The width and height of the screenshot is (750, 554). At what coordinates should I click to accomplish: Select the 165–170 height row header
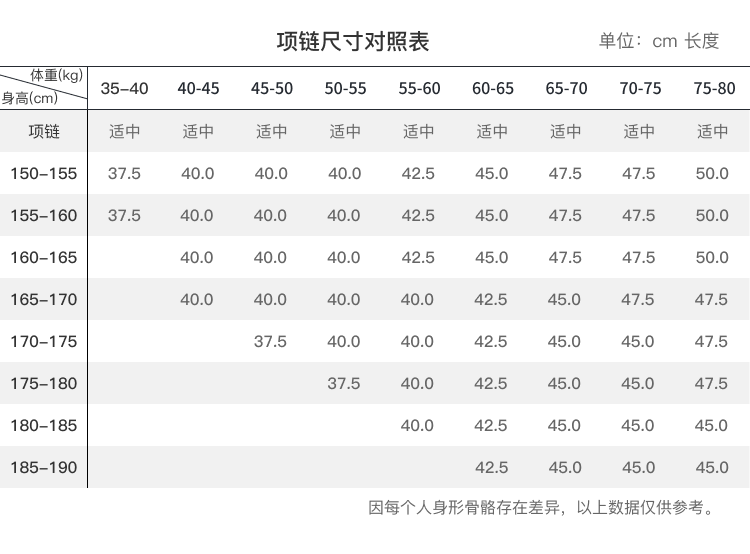pyautogui.click(x=43, y=300)
